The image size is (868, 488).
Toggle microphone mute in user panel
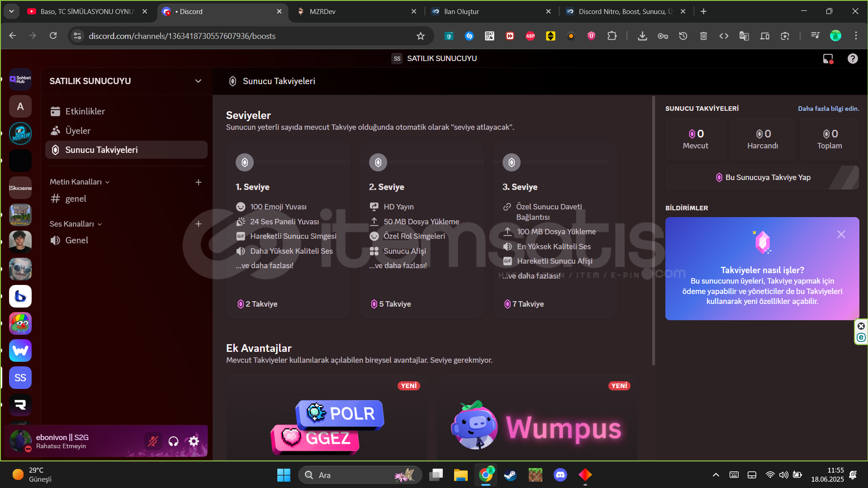coord(153,441)
